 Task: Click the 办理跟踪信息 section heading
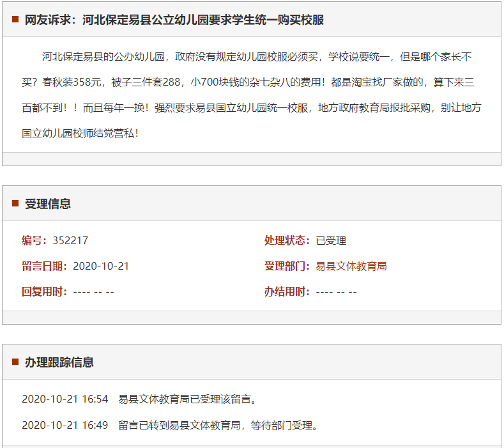pyautogui.click(x=59, y=362)
